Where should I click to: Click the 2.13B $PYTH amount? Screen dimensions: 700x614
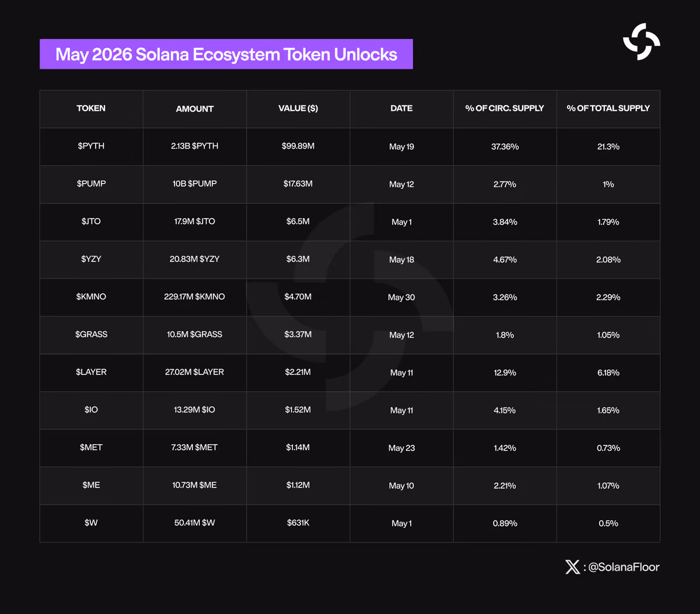[195, 146]
